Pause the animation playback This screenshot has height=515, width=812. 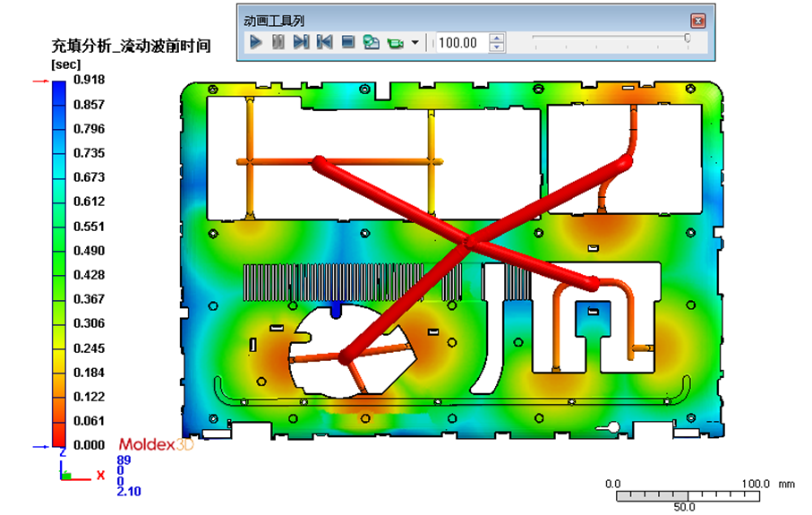tap(278, 42)
